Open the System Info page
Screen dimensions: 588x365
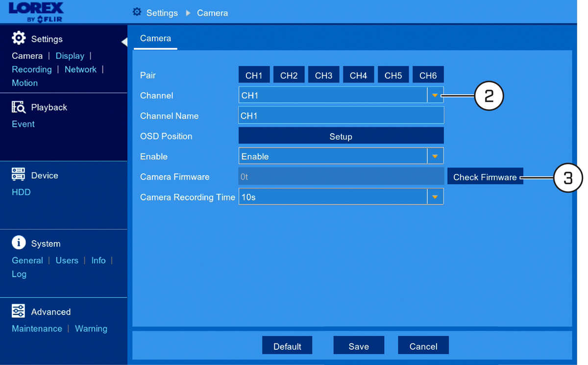98,260
